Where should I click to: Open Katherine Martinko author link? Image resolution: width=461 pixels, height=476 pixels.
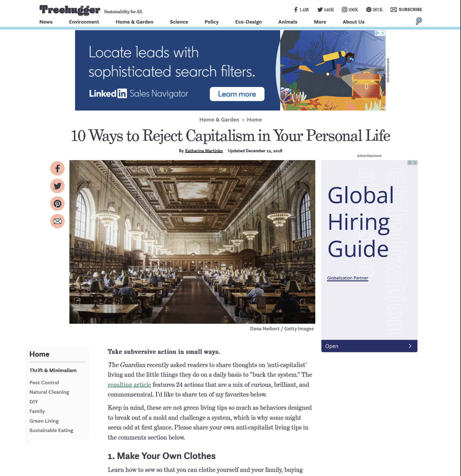[x=204, y=151]
